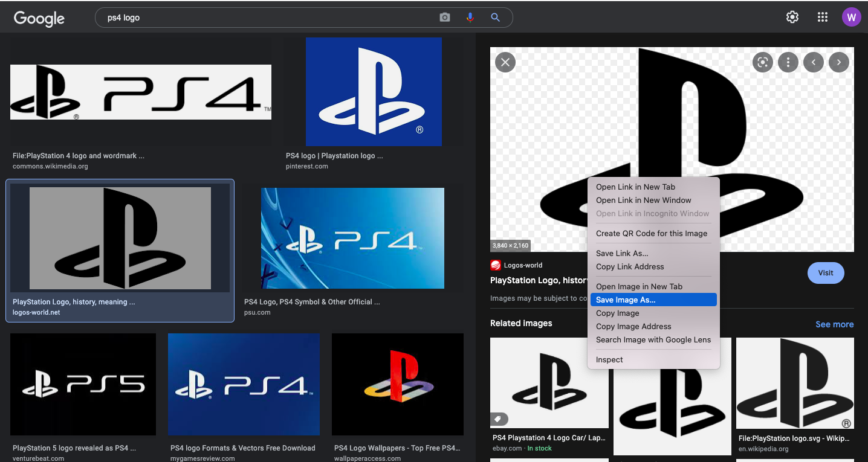
Task: Start voice search with microphone icon
Action: click(470, 18)
